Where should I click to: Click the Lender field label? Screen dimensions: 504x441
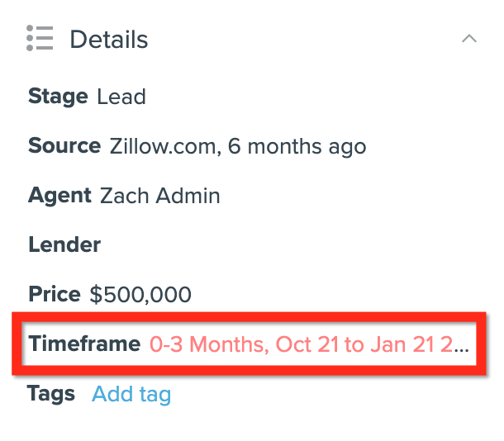pos(64,244)
